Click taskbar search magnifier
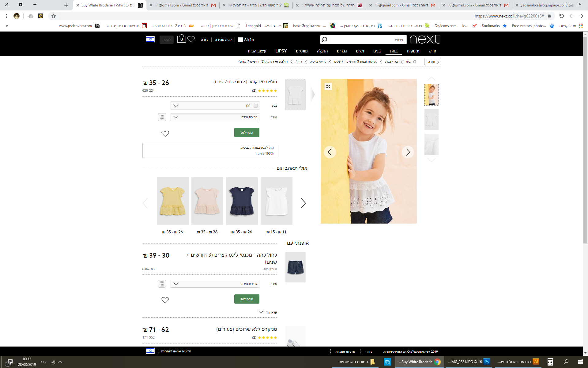 coord(566,362)
